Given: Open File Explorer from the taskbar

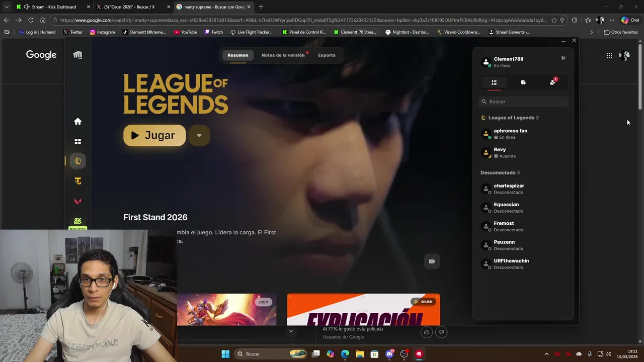Looking at the screenshot, I should click(360, 354).
